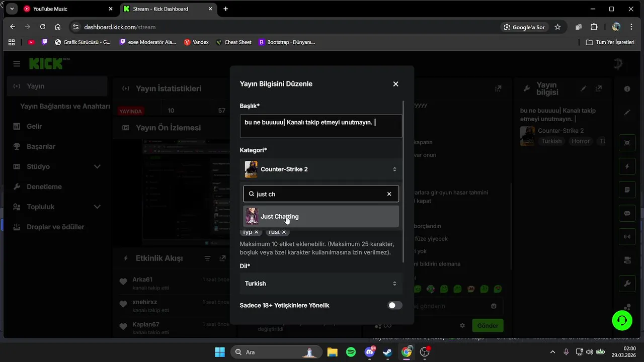
Task: Open the Cheat Sheet bookmark
Action: tap(233, 42)
